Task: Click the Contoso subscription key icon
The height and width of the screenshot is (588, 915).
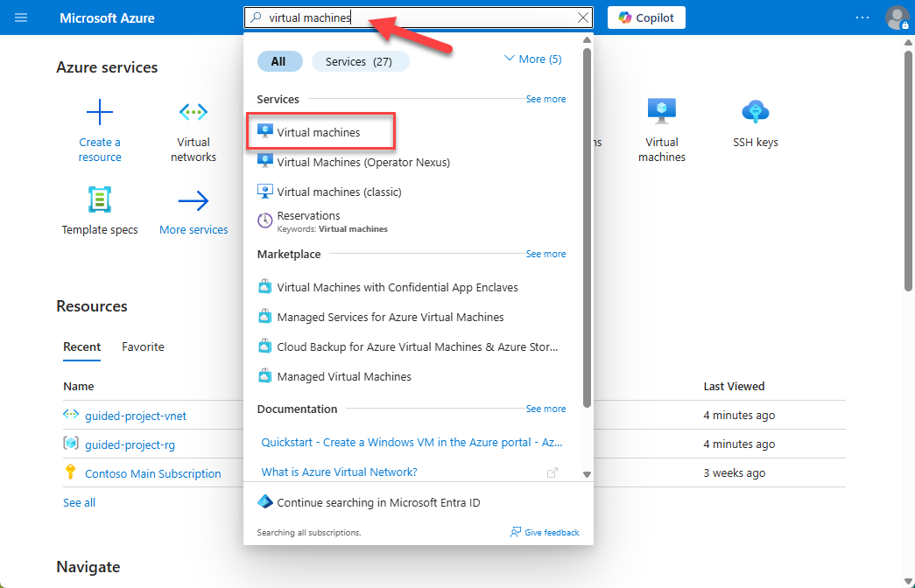Action: [x=71, y=472]
